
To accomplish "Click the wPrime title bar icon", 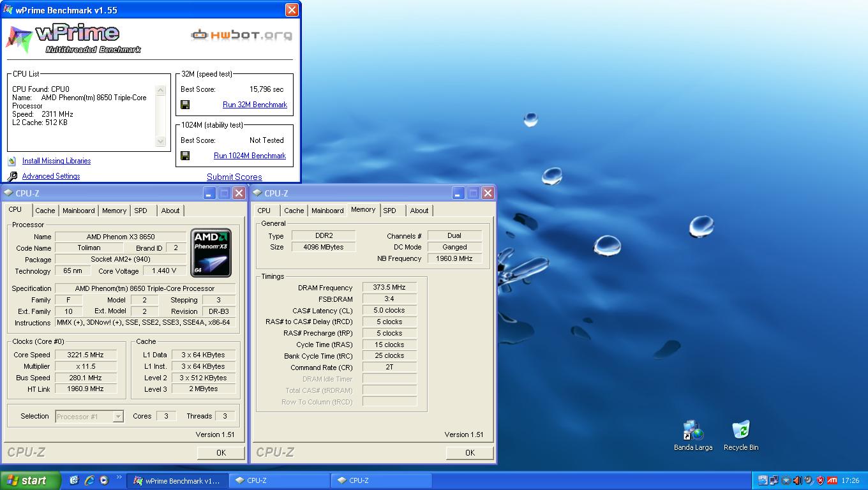I will (8, 10).
